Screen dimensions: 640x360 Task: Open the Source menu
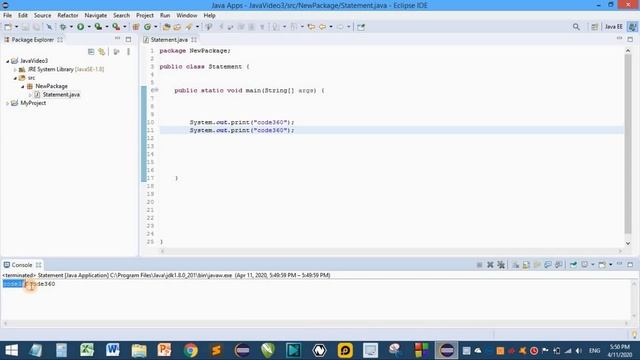point(42,15)
